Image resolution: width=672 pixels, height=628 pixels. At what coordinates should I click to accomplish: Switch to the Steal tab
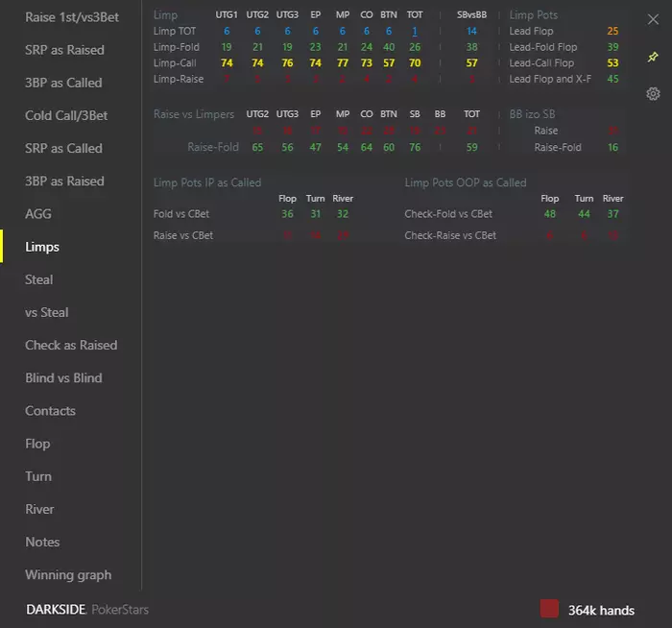39,279
